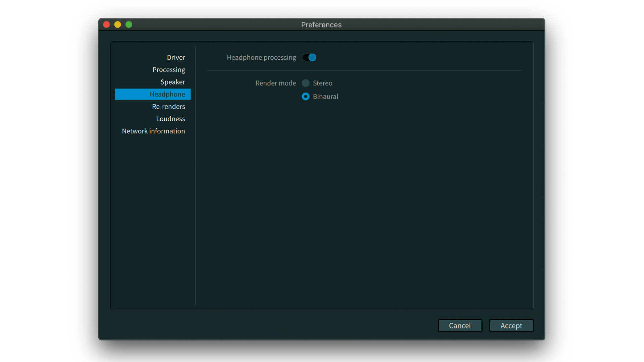Open the Driver preferences section
644x362 pixels.
click(176, 57)
